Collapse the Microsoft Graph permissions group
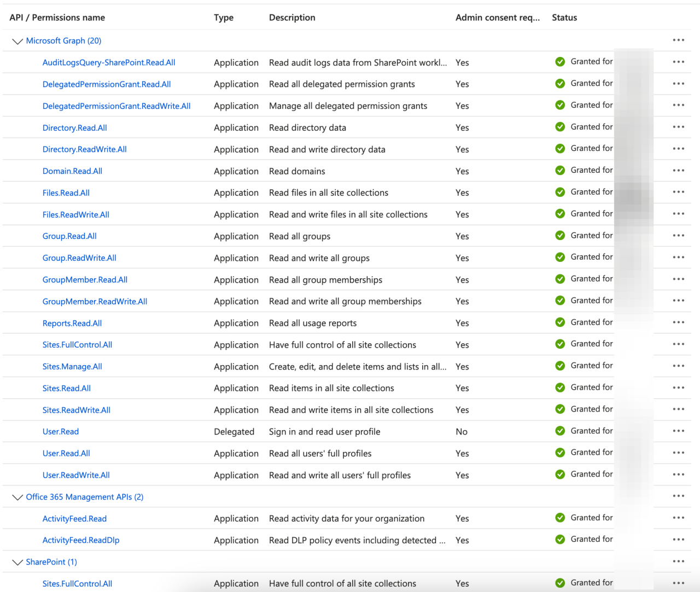Viewport: 700px width, 592px height. (17, 40)
